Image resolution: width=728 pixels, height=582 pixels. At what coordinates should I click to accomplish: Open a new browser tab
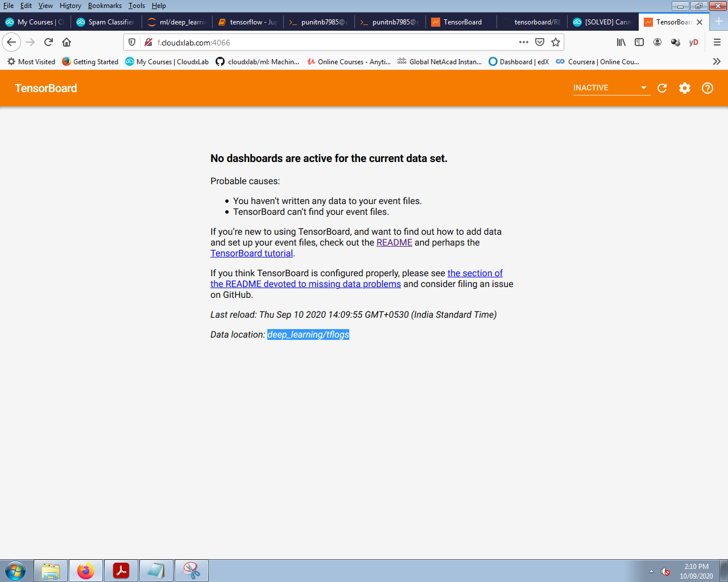pyautogui.click(x=719, y=22)
